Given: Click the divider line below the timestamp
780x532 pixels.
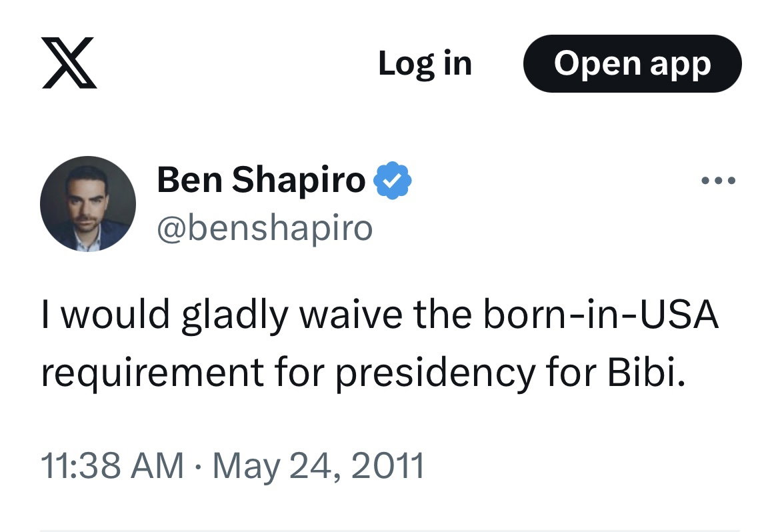Looking at the screenshot, I should [390, 531].
